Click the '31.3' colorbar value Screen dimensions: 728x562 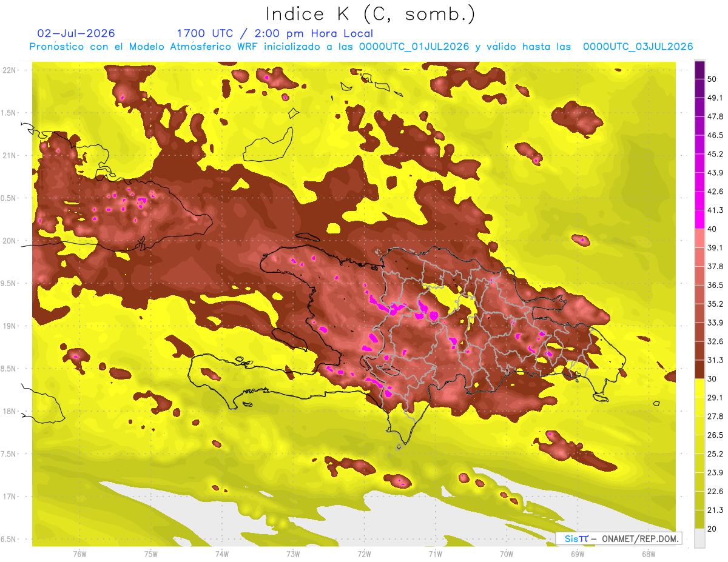pos(715,360)
